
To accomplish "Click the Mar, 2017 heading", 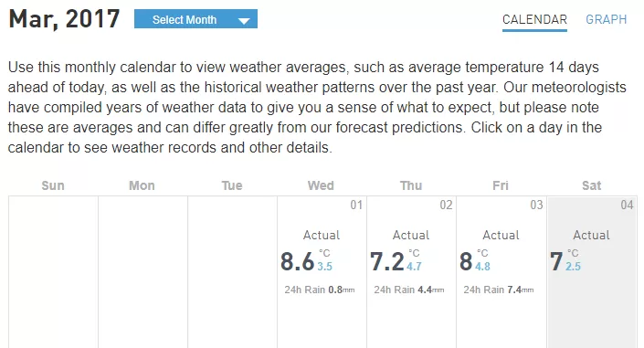I will click(x=64, y=19).
